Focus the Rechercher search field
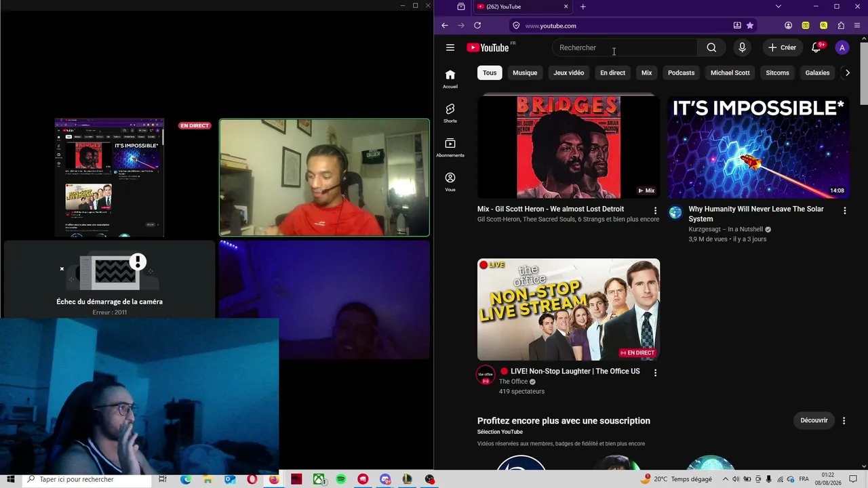The image size is (868, 488). coord(625,47)
